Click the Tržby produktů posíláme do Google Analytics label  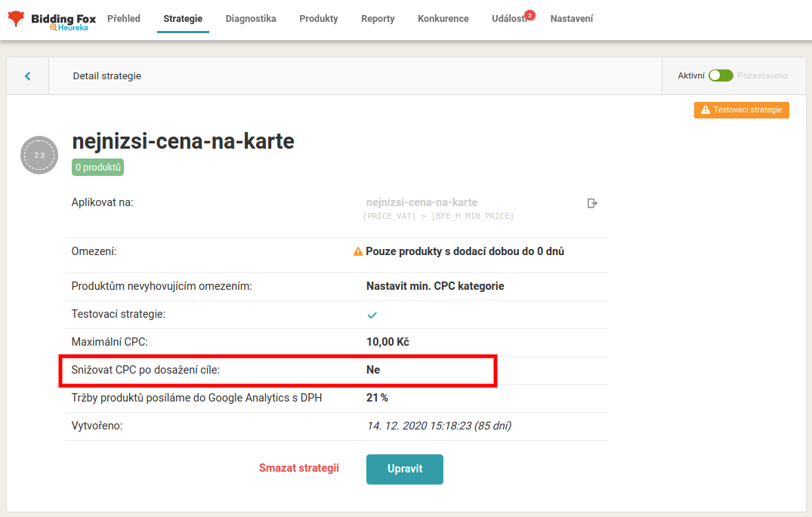point(197,398)
